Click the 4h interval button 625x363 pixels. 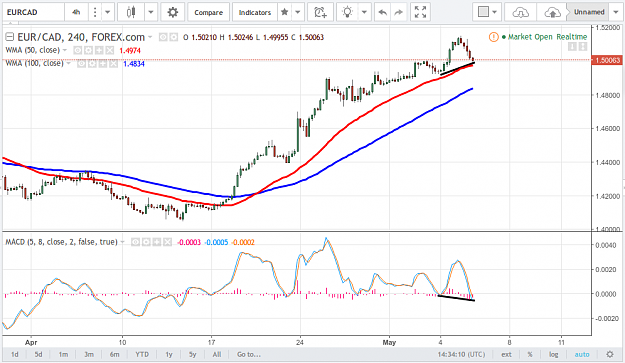pos(76,12)
